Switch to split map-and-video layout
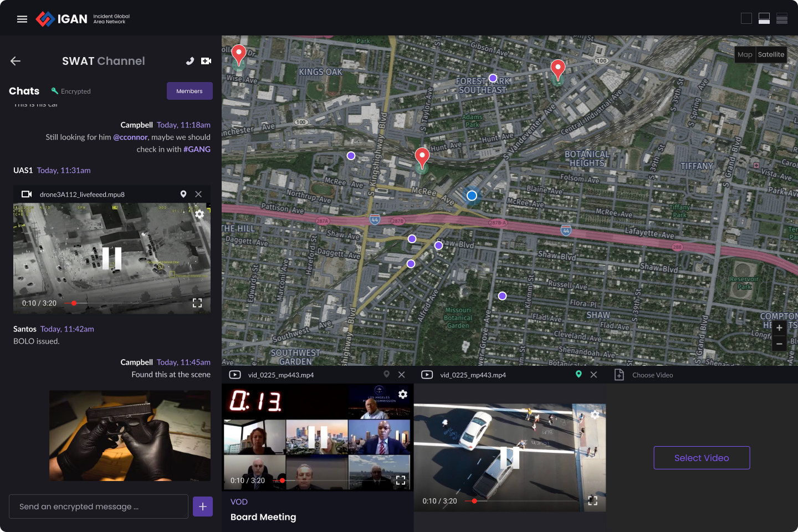Image resolution: width=798 pixels, height=532 pixels. coord(764,19)
